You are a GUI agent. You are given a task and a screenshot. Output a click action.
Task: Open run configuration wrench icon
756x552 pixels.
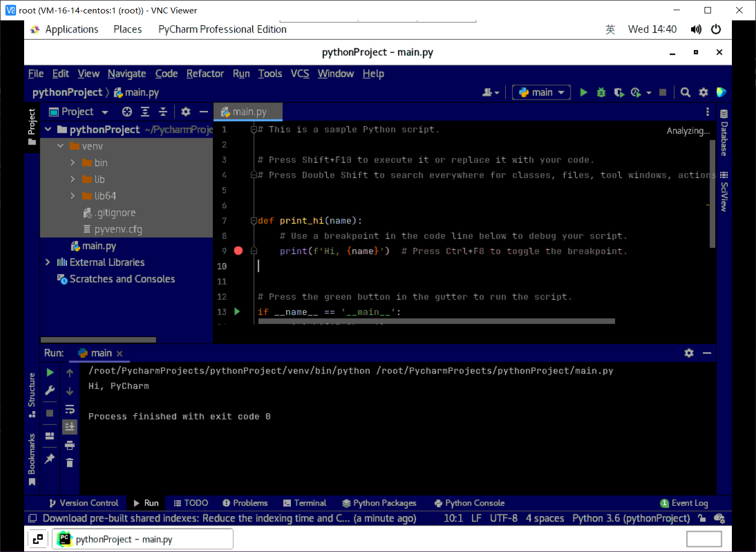tap(50, 391)
